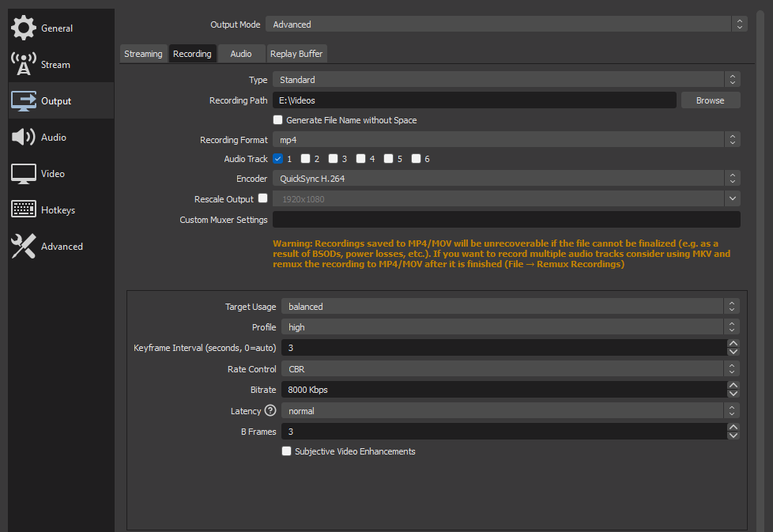Viewport: 773px width, 532px height.
Task: Open Advanced settings tools icon
Action: [x=24, y=247]
